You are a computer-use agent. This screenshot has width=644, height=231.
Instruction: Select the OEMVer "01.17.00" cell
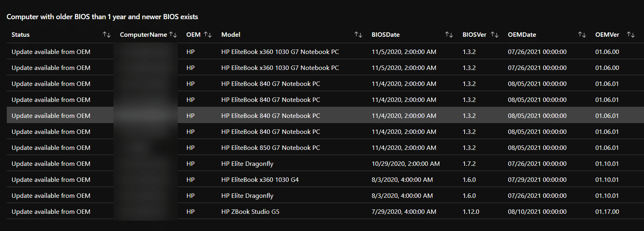[607, 212]
